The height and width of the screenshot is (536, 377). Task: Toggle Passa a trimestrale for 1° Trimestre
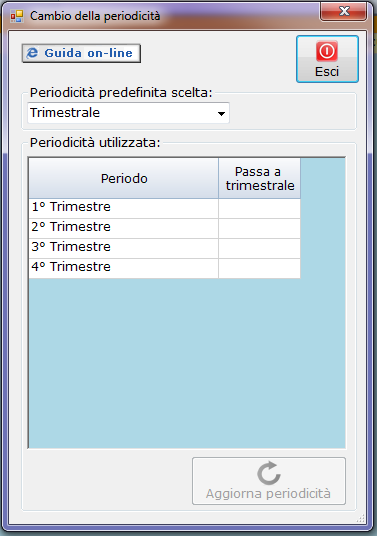(259, 208)
